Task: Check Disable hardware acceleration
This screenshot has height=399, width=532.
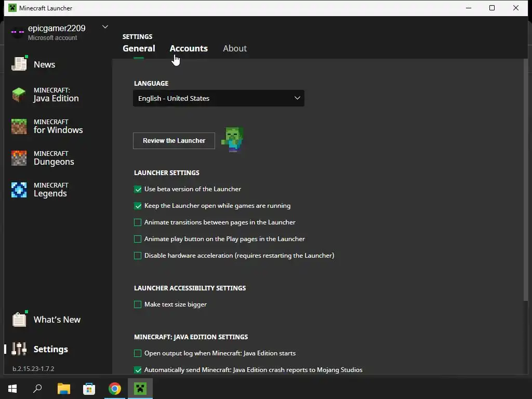Action: point(138,256)
